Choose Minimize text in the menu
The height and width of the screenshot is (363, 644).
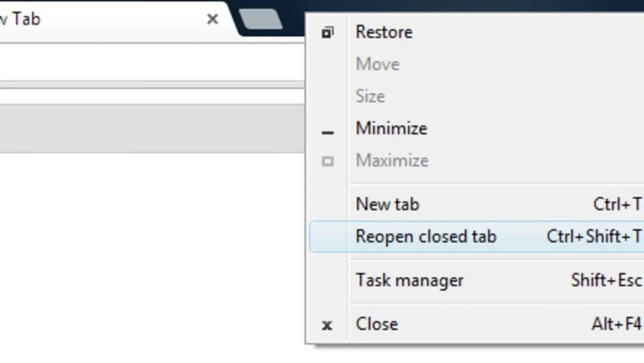click(x=391, y=128)
